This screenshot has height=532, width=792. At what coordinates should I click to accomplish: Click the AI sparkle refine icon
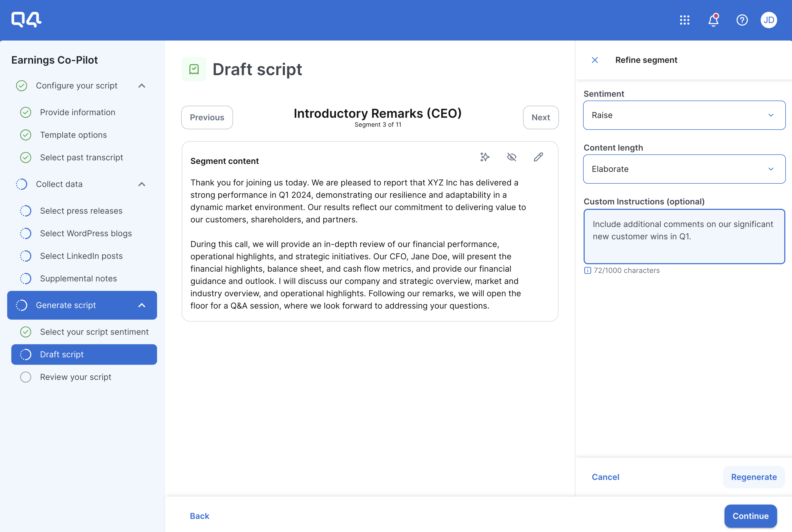click(x=485, y=157)
